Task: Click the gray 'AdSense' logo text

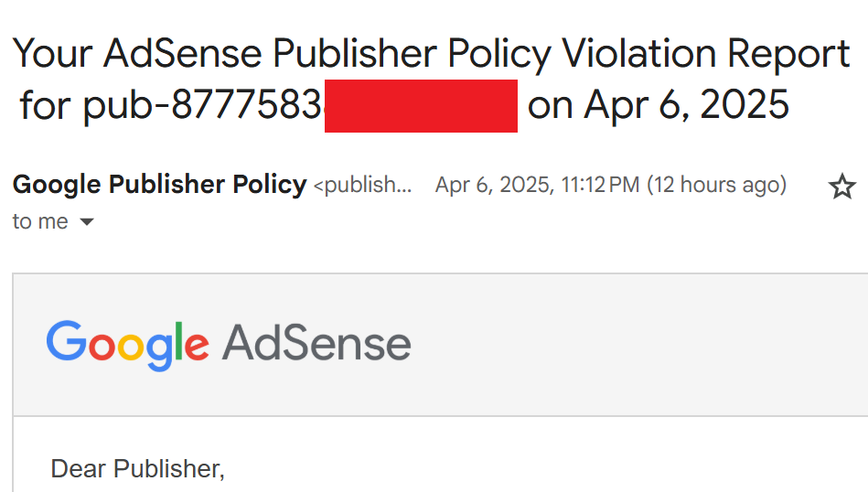Action: pos(316,343)
